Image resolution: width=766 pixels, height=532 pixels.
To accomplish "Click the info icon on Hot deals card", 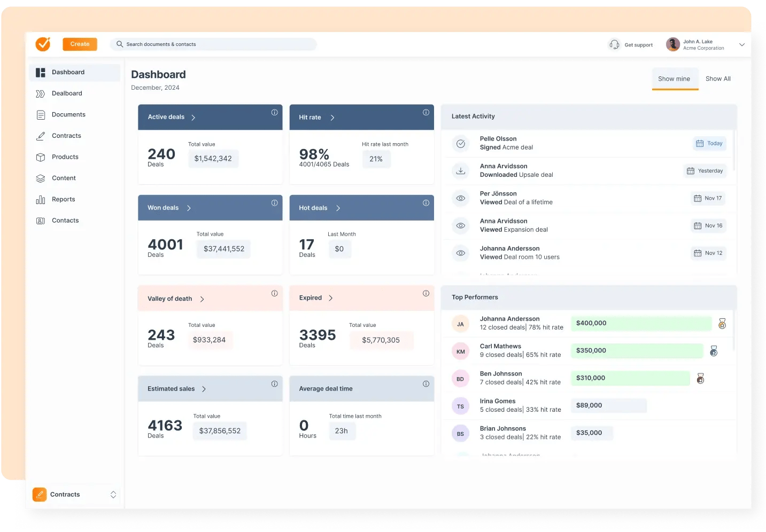I will click(426, 203).
